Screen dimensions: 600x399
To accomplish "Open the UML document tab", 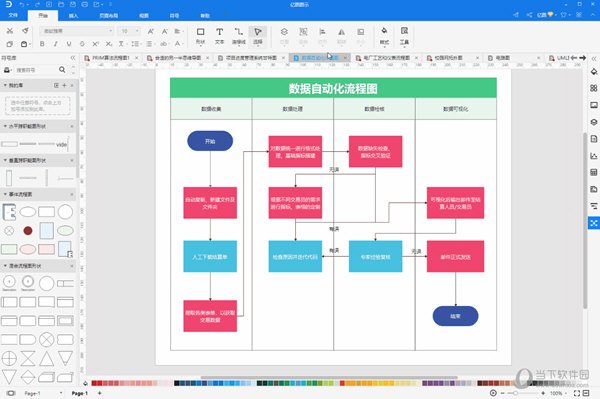I will [559, 58].
